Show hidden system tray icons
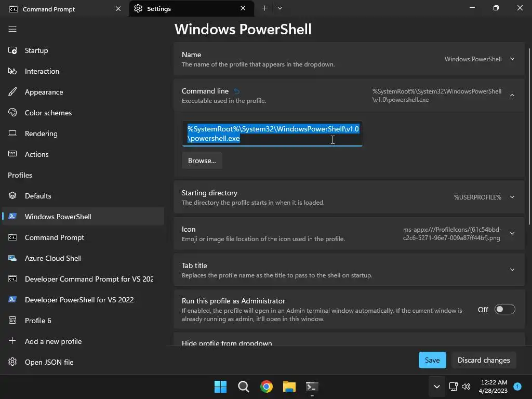 pos(437,387)
